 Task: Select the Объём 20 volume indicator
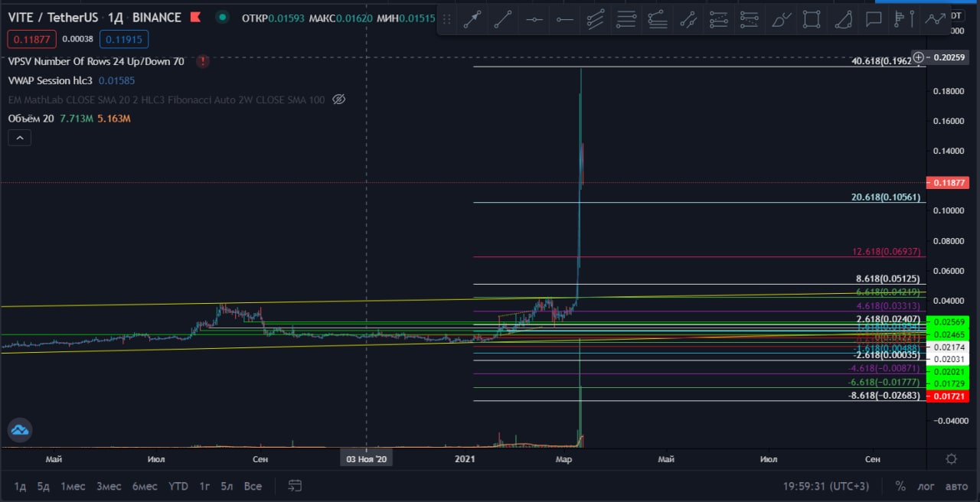tap(31, 119)
